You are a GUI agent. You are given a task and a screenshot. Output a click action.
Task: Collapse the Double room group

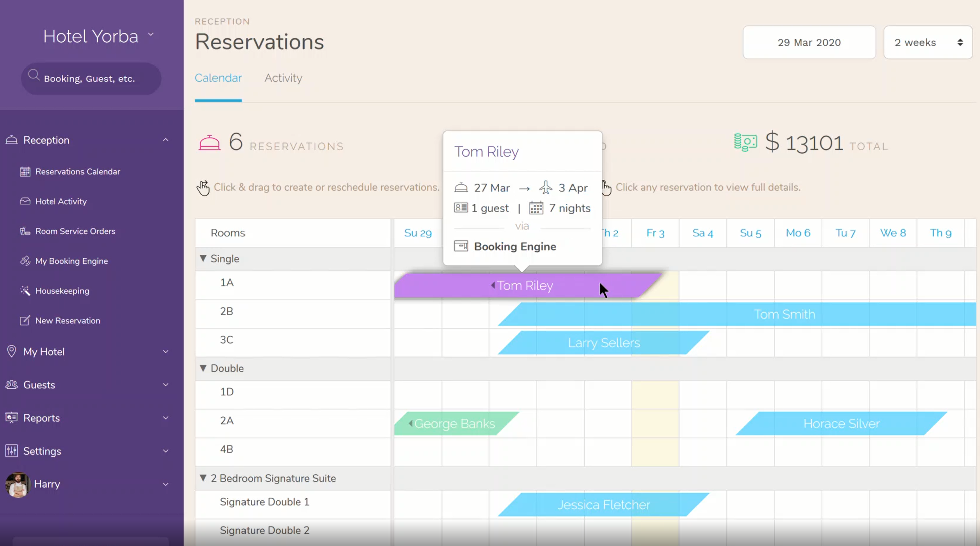click(x=203, y=368)
